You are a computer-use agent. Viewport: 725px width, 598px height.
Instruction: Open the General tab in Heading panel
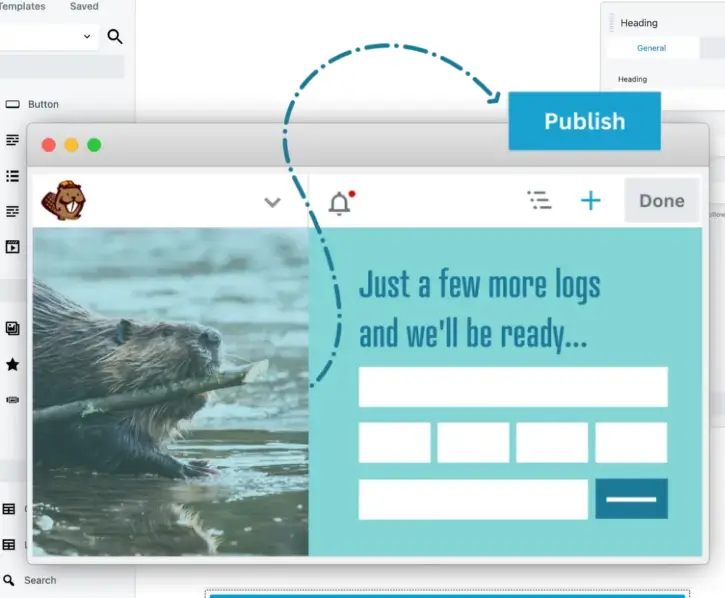651,48
